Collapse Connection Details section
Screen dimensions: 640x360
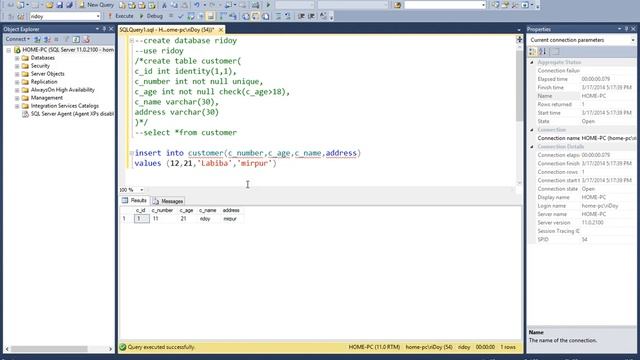point(532,147)
